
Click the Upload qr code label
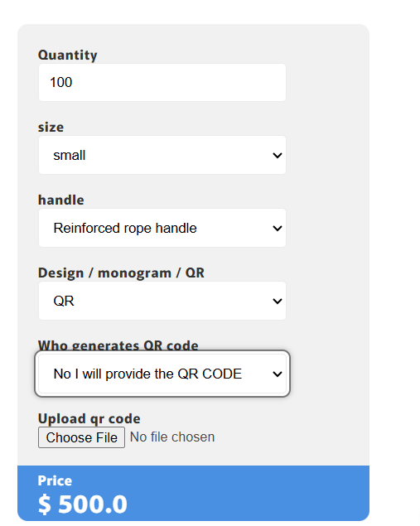89,419
